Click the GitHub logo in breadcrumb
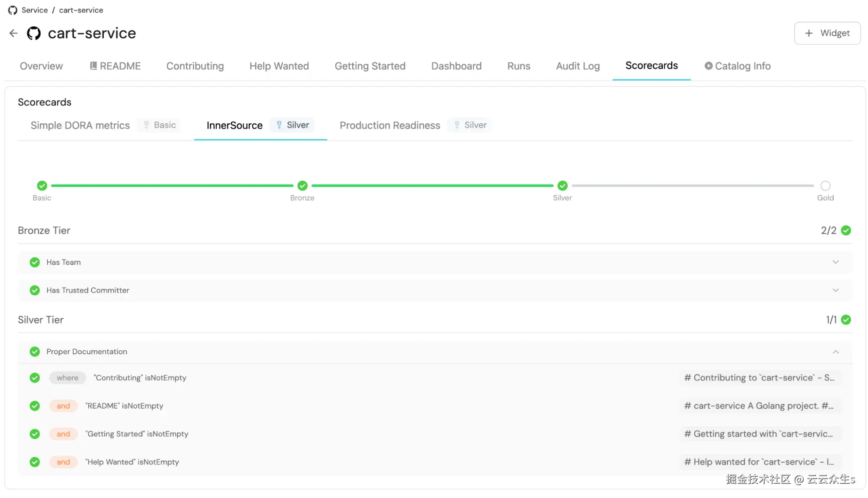The image size is (868, 498). (x=13, y=10)
